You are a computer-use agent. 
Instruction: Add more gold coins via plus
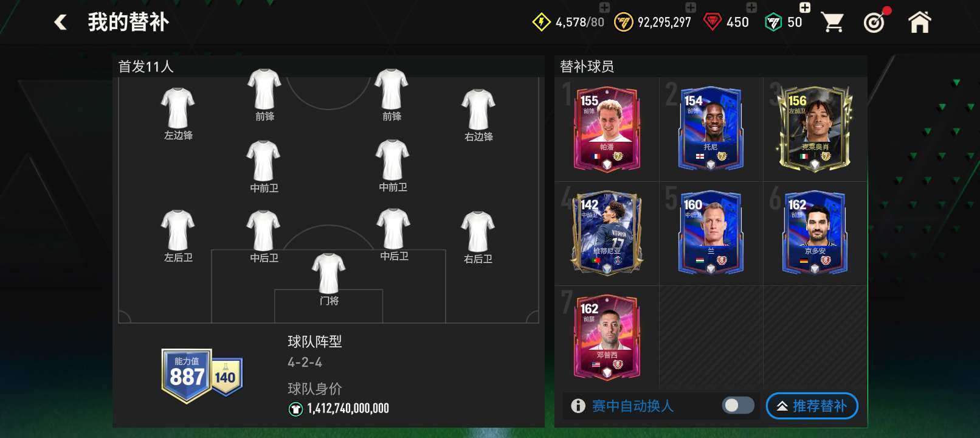[691, 7]
